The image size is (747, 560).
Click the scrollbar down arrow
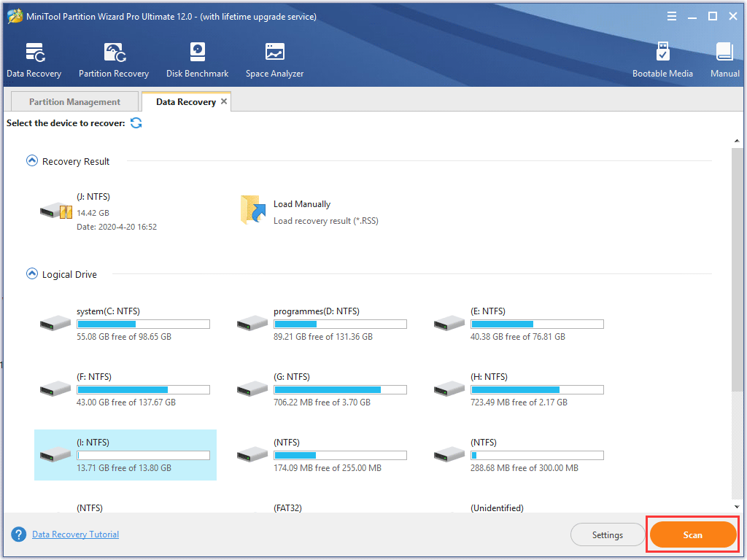[x=737, y=507]
